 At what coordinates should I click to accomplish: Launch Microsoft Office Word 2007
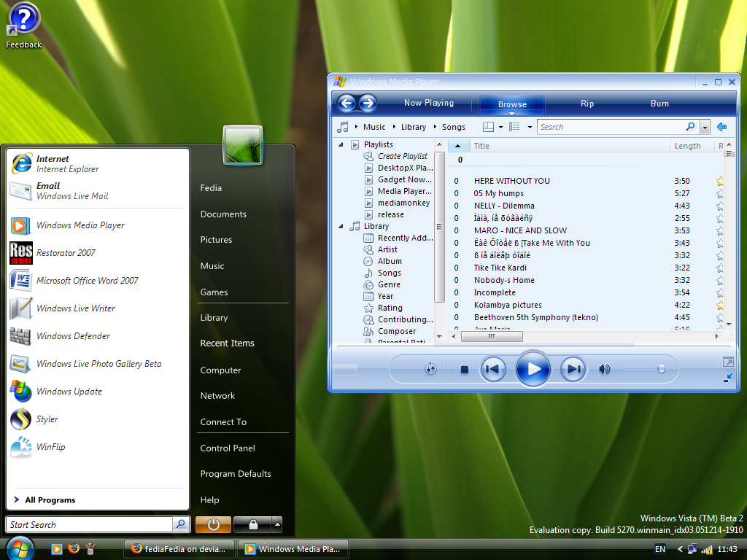pyautogui.click(x=98, y=281)
